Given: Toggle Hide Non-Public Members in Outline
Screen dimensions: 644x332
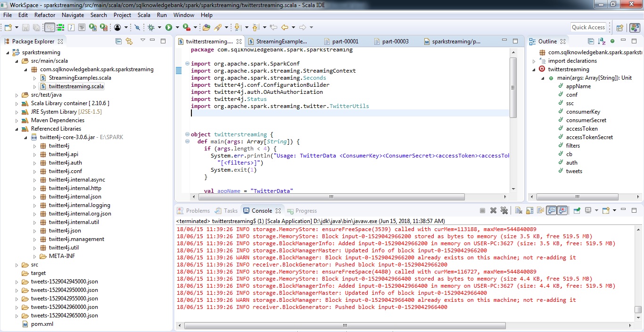Looking at the screenshot, I should tap(613, 41).
